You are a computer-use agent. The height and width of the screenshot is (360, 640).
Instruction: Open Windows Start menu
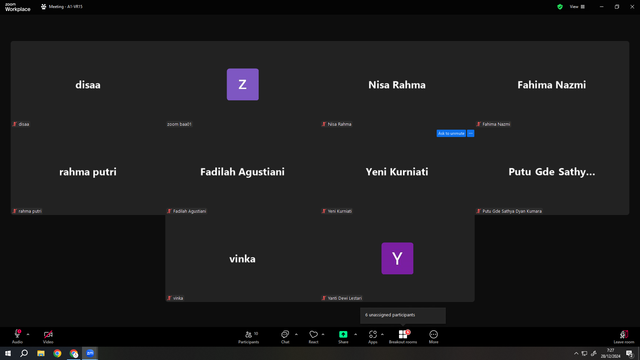click(8, 353)
